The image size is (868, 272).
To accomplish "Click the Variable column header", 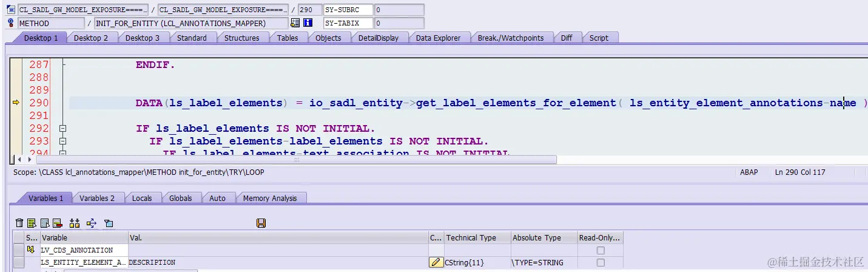I will click(84, 238).
